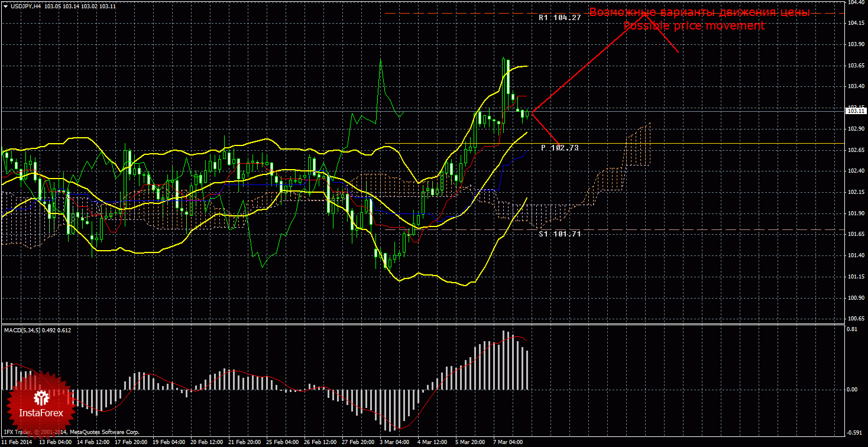Screen dimensions: 868x447
Task: Click the S1 101.71 support label
Action: click(560, 234)
